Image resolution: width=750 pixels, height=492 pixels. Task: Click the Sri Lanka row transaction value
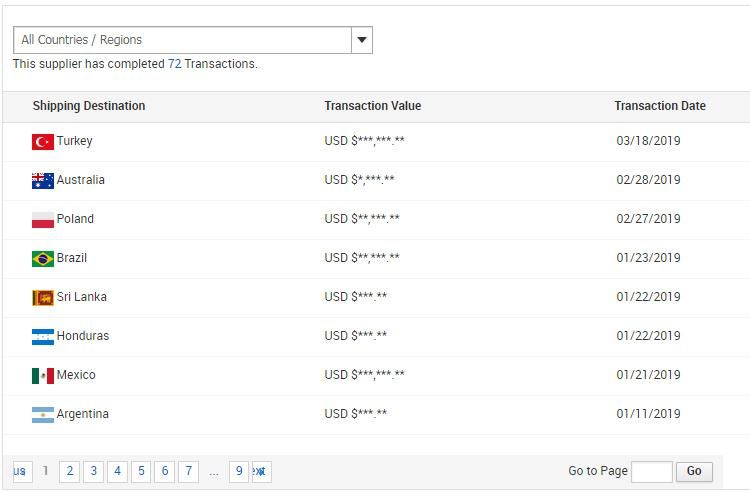pos(355,297)
